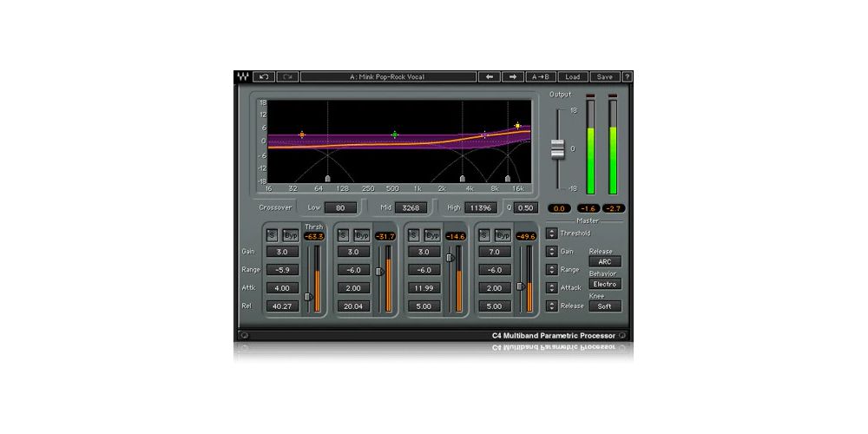Screen dimensions: 868x434
Task: Click the Master Threshold stepper
Action: [x=551, y=233]
